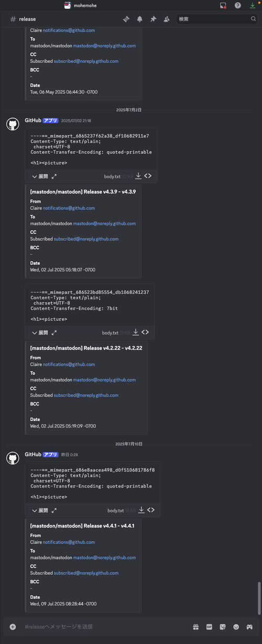
Task: Click the plus attach button in message bar
Action: point(13,627)
